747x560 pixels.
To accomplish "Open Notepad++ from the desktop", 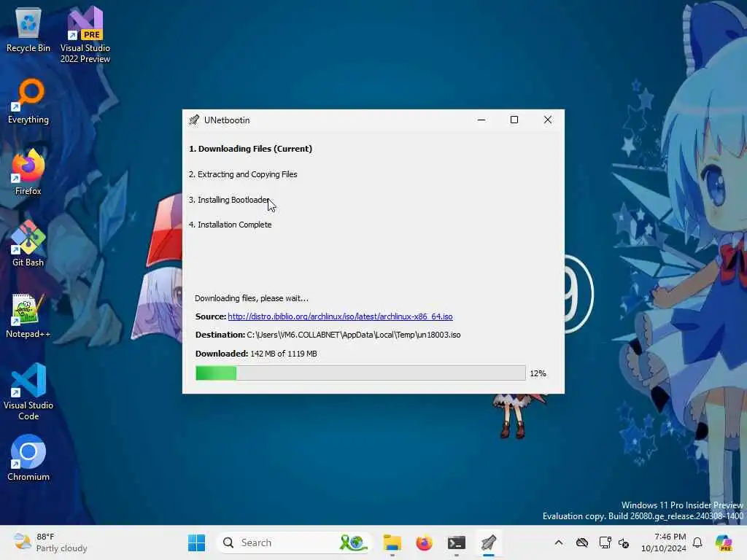I will pos(28,316).
